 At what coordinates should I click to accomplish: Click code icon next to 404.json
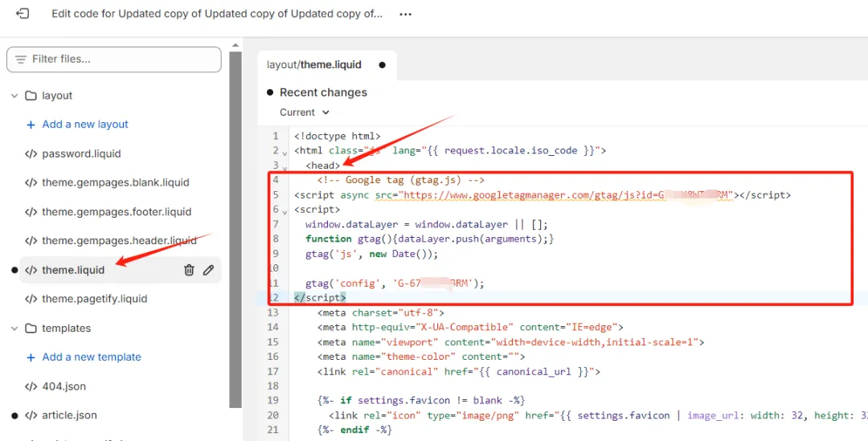tap(31, 386)
